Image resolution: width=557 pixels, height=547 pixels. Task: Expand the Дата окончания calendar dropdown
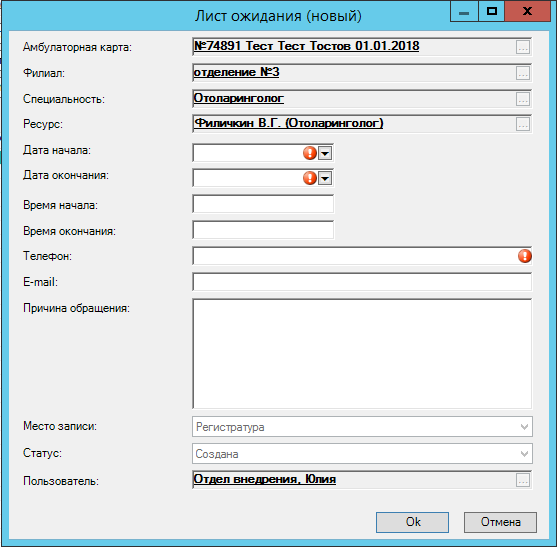tap(325, 178)
